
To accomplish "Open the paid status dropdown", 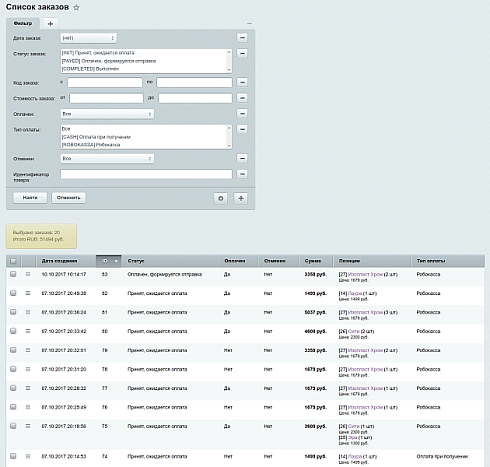I will click(x=107, y=114).
